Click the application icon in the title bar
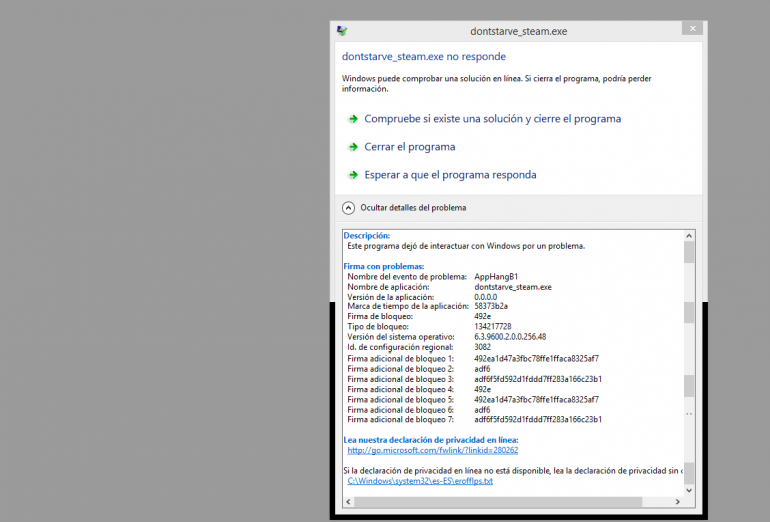Image resolution: width=770 pixels, height=522 pixels. click(342, 31)
